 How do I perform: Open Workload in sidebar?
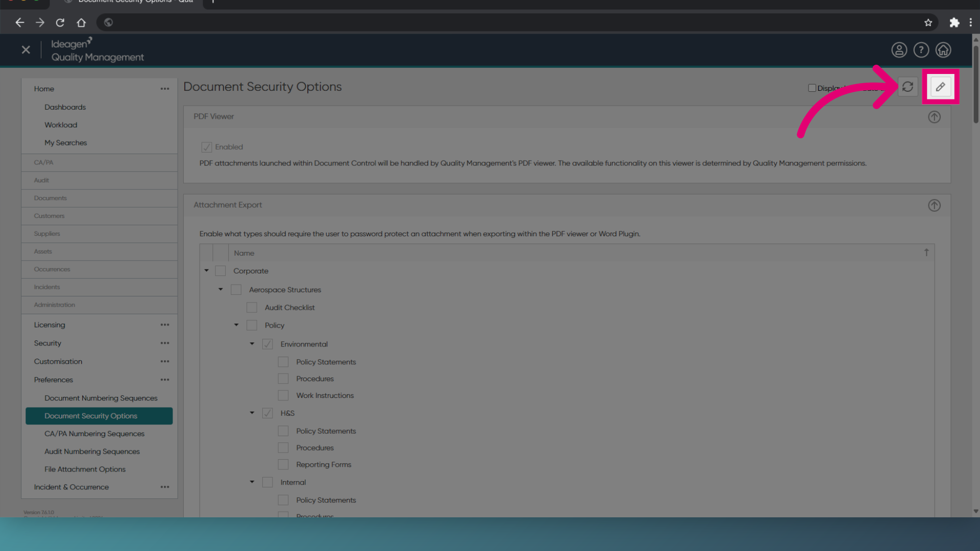tap(61, 125)
